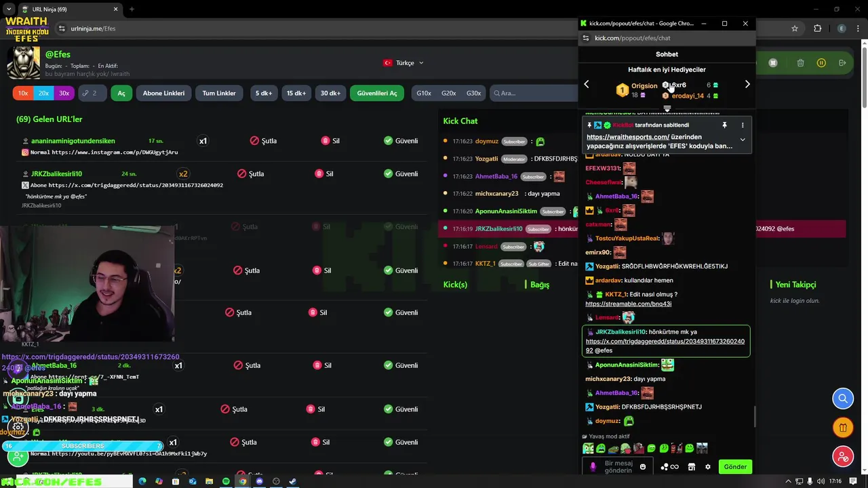Bookmark the page with the star icon
The width and height of the screenshot is (868, 488).
point(795,28)
